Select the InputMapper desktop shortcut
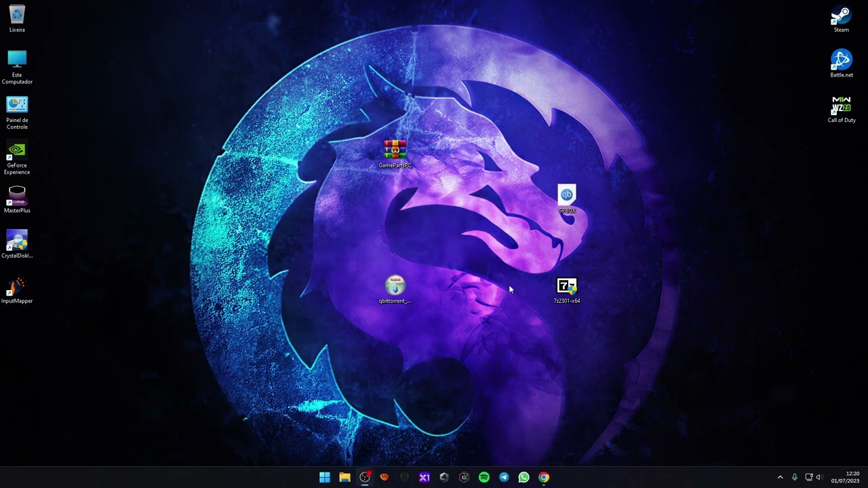 pyautogui.click(x=17, y=290)
